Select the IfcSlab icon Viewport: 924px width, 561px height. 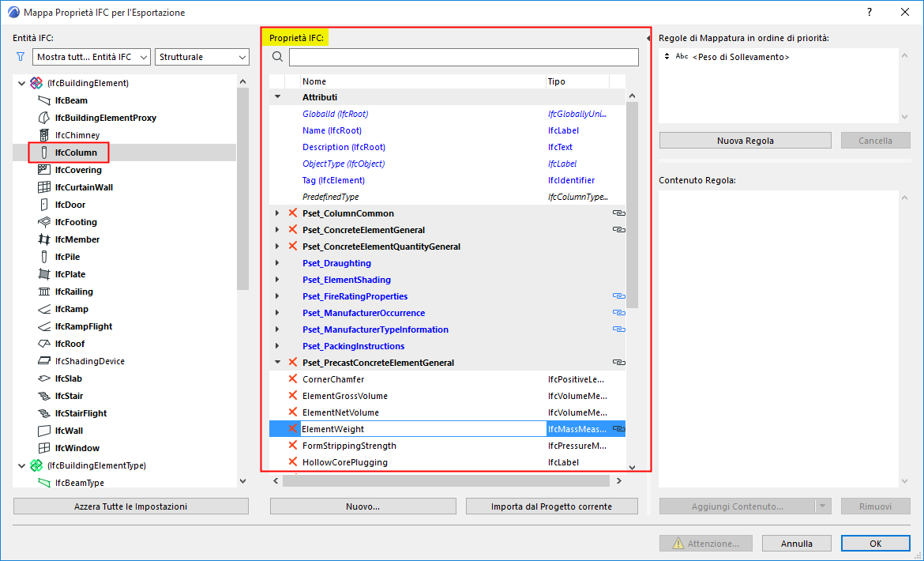44,378
